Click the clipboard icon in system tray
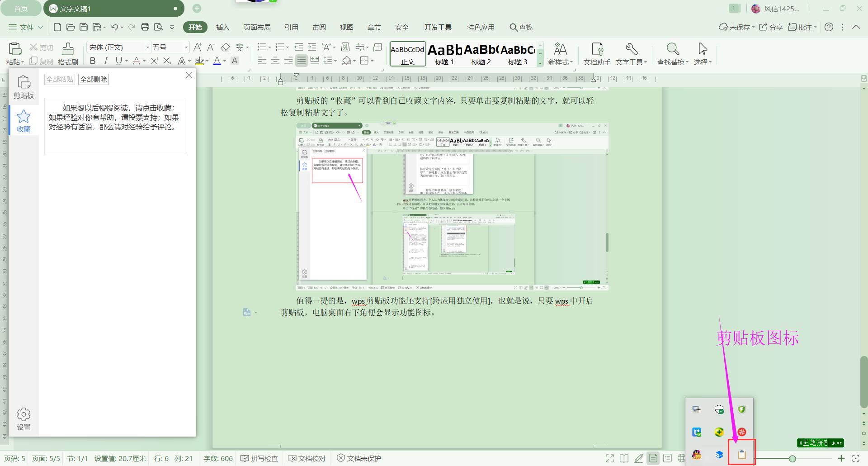The image size is (868, 466). coord(742,454)
